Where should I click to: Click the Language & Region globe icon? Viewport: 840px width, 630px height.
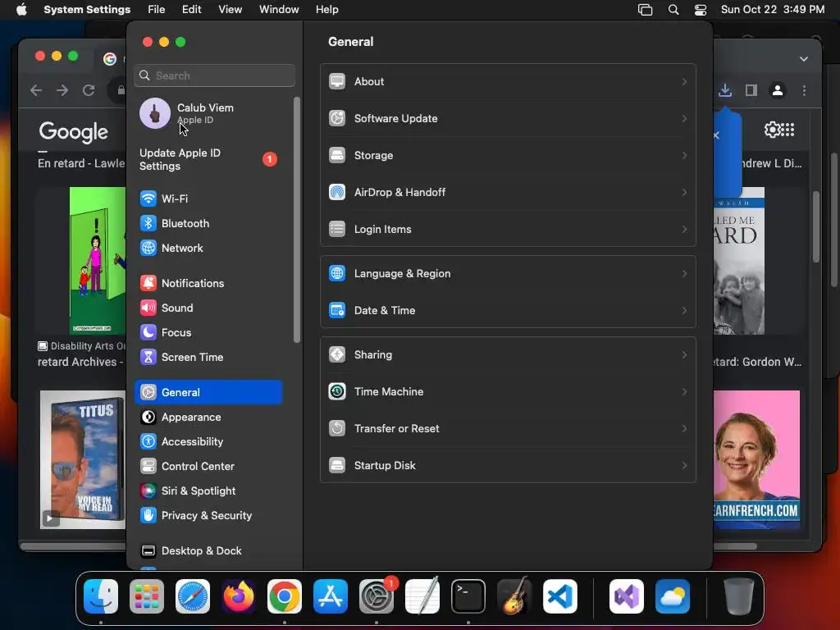point(337,274)
